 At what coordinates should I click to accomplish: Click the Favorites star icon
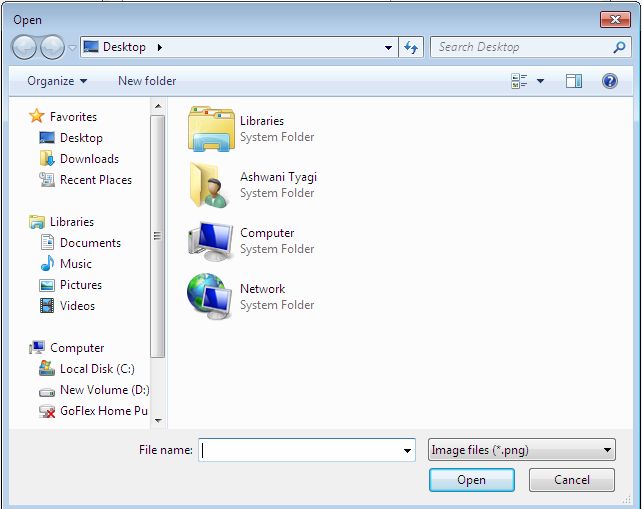pos(36,116)
